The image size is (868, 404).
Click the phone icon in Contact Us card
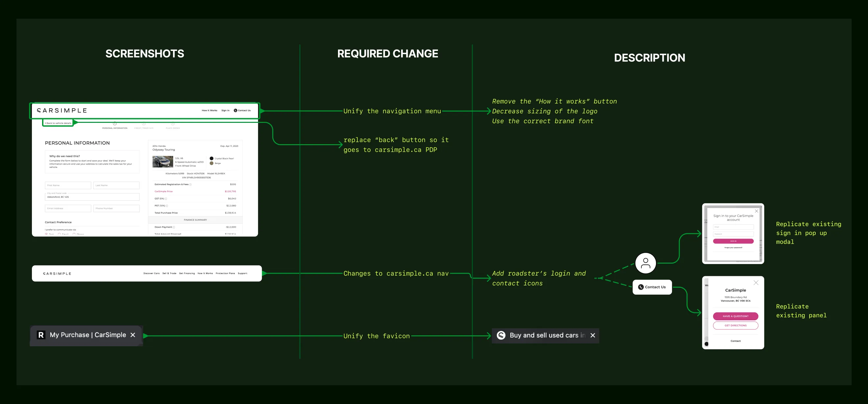(640, 287)
